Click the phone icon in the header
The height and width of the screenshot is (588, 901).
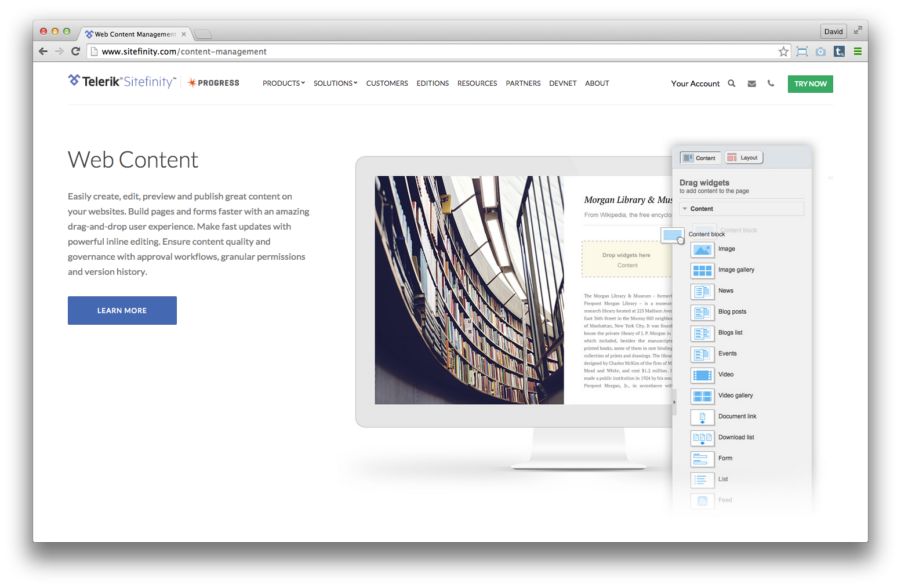click(x=771, y=84)
